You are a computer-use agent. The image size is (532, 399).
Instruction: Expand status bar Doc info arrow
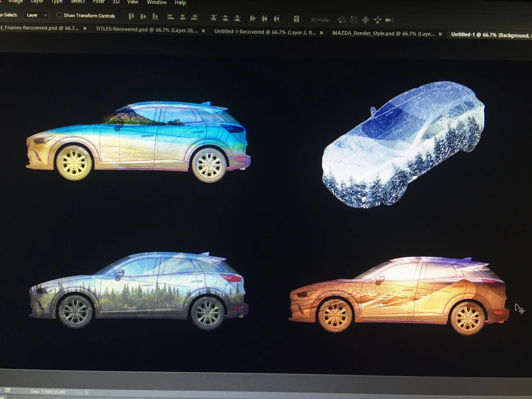tap(87, 393)
